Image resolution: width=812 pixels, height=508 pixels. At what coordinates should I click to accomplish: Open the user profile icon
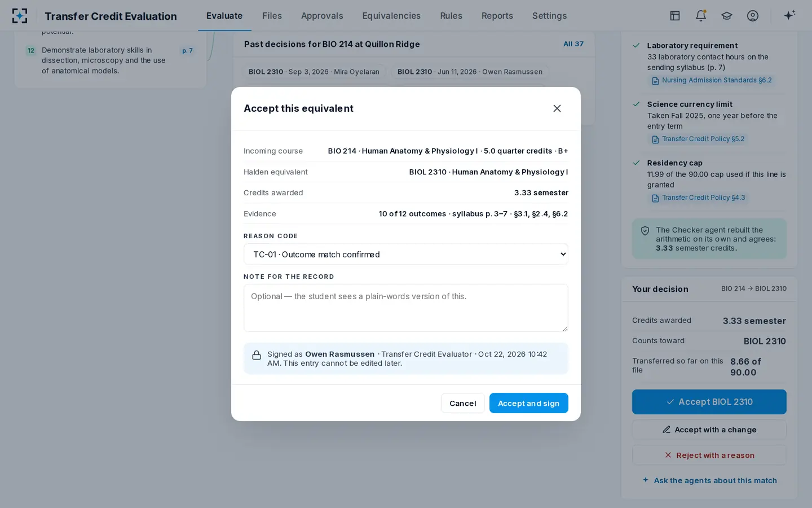coord(753,16)
